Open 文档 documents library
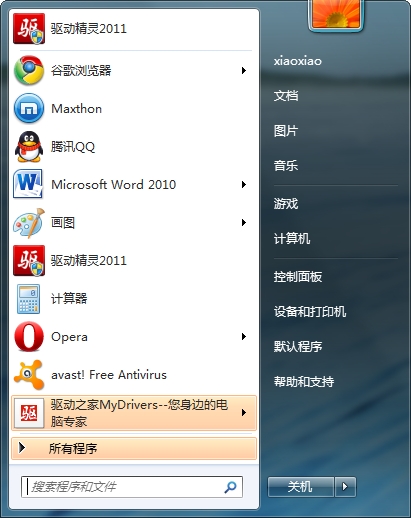Viewport: 411px width, 518px height. [x=286, y=96]
